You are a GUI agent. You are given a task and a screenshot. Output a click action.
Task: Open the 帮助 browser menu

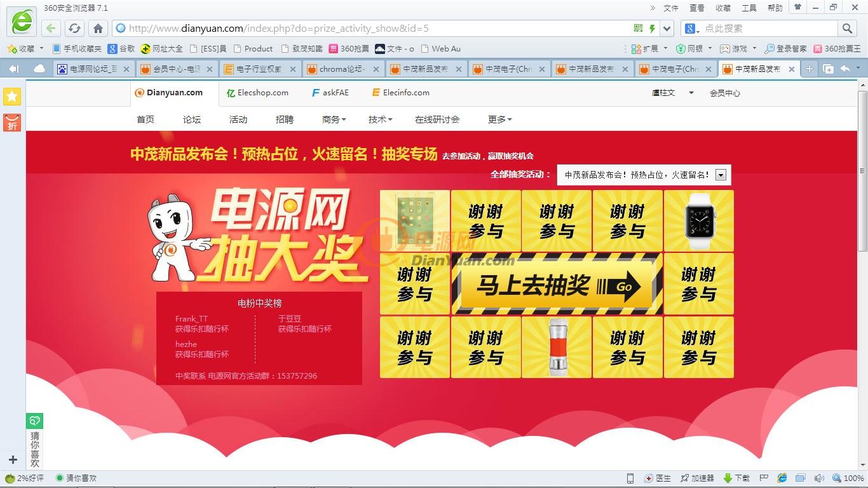click(775, 8)
